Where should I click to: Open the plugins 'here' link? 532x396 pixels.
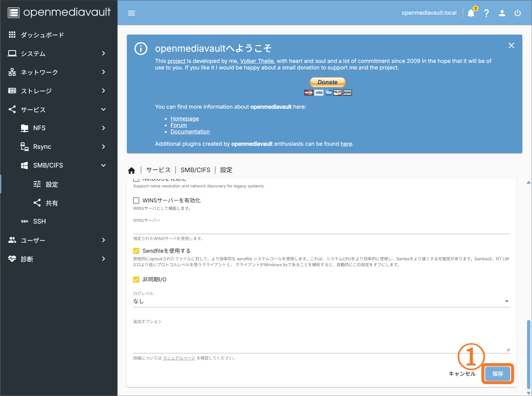pos(346,144)
